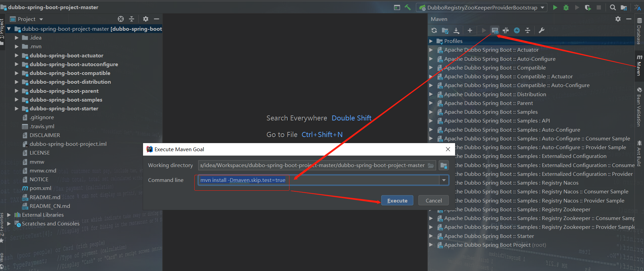Collapse all nodes in Maven panel
The image size is (644, 271).
pyautogui.click(x=528, y=30)
